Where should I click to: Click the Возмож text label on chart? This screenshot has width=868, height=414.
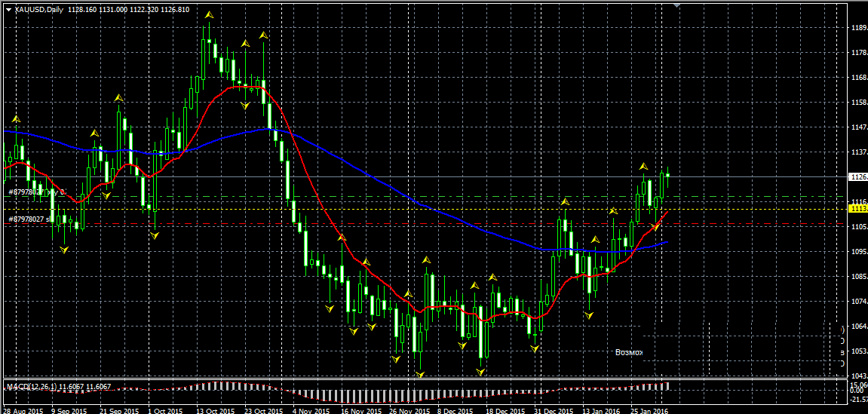pyautogui.click(x=629, y=352)
